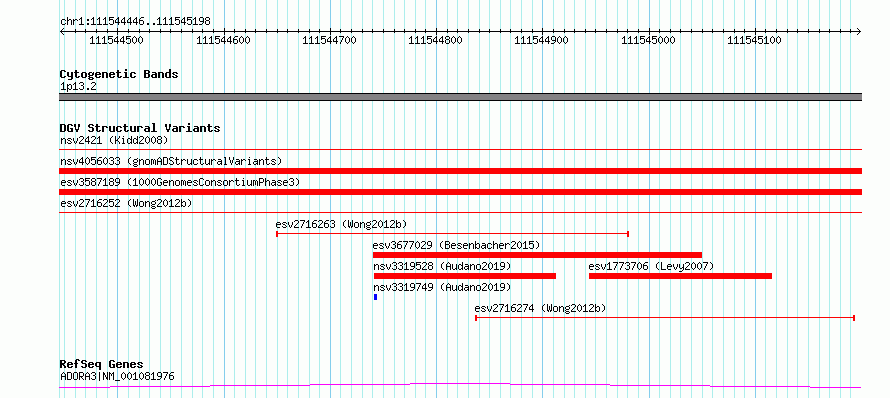Click the red nsv3319528 variant bar
This screenshot has height=398, width=890.
coord(465,276)
